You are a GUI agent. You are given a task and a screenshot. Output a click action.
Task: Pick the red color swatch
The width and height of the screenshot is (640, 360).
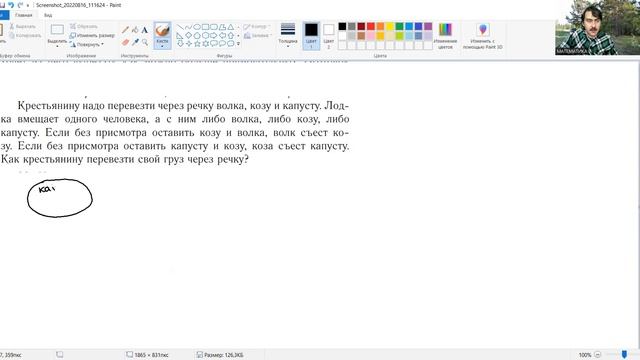click(x=371, y=27)
